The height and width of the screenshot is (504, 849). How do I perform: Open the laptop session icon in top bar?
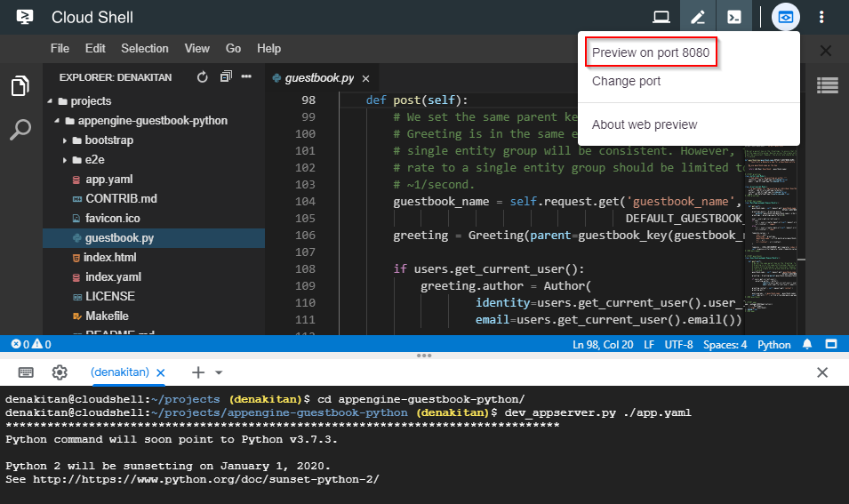tap(661, 17)
